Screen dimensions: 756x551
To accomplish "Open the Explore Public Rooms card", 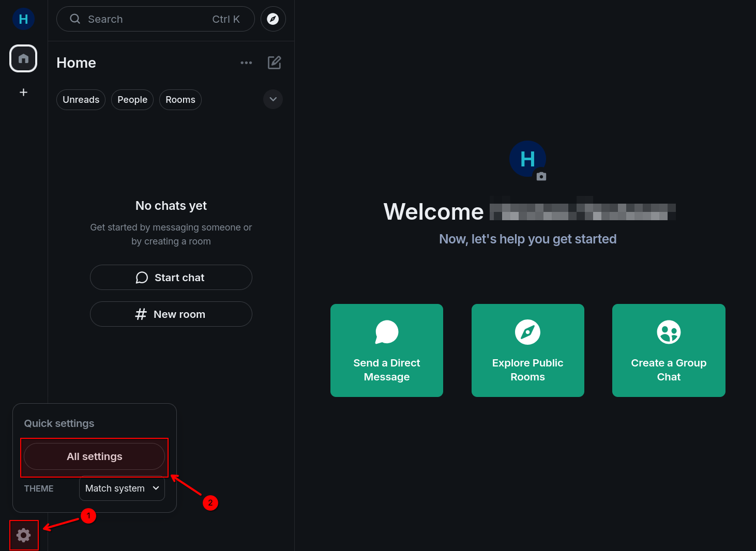I will click(527, 350).
